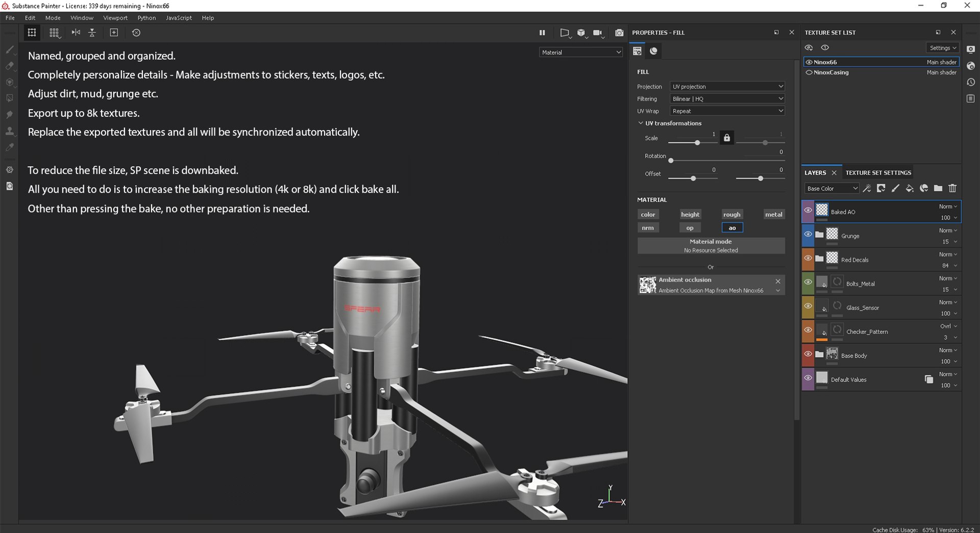Delete layer with the trash icon
This screenshot has width=980, height=533.
point(952,189)
